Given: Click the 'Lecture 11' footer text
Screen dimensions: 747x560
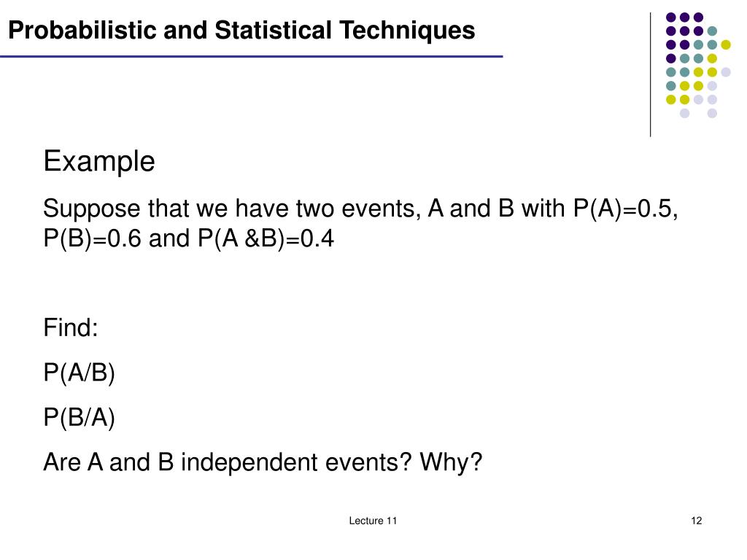Looking at the screenshot, I should 373,521.
